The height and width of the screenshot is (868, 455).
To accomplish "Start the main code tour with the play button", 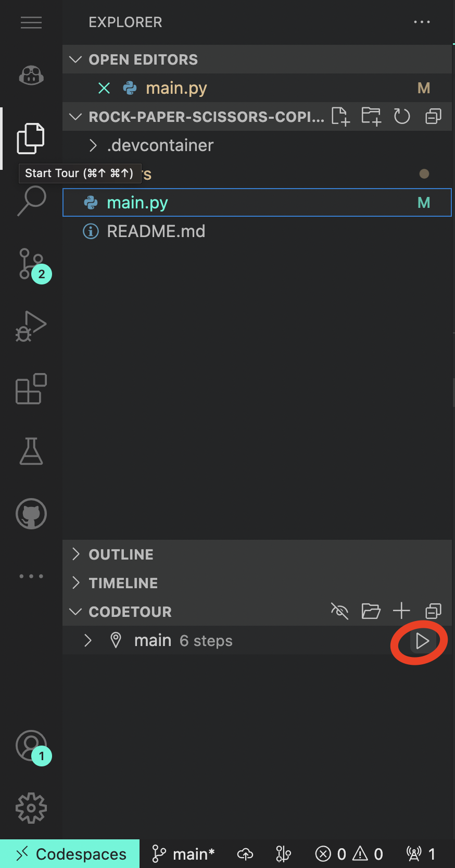I will coord(423,641).
